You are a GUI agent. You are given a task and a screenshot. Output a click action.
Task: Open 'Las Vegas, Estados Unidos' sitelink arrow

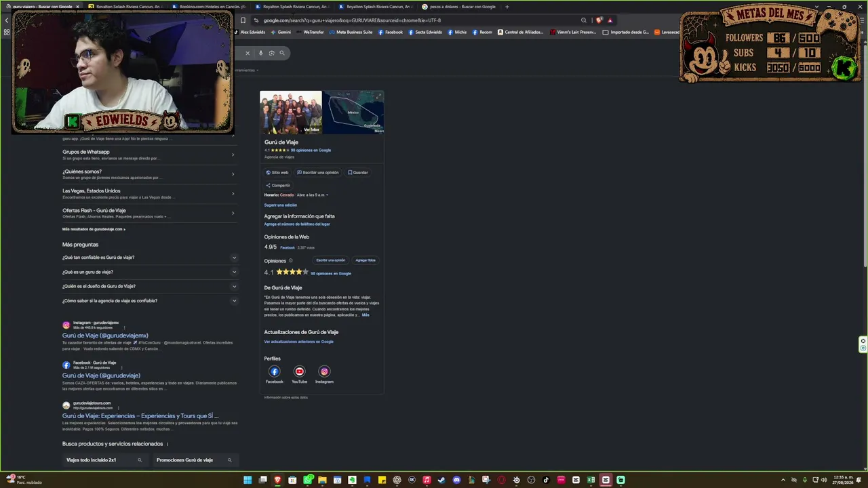click(x=233, y=194)
